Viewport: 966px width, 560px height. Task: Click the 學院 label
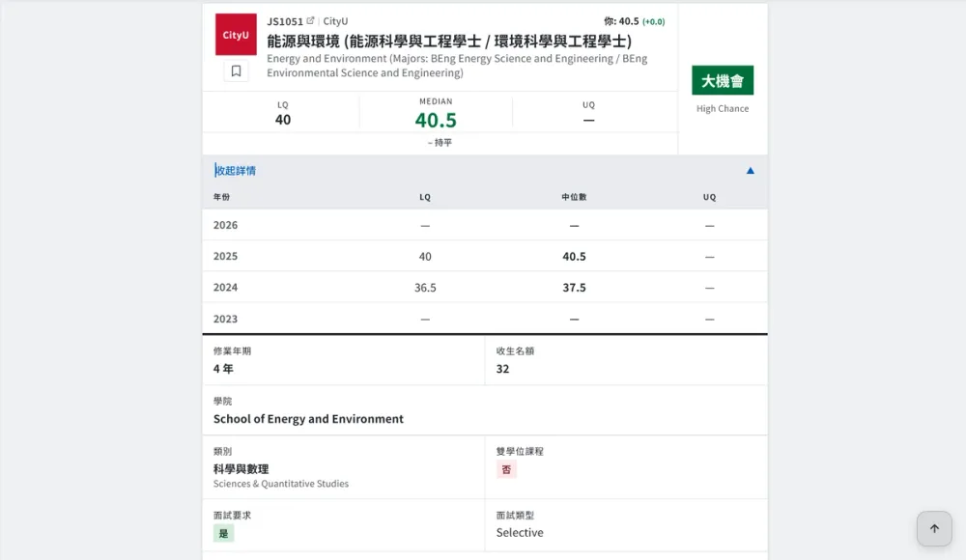(x=222, y=401)
